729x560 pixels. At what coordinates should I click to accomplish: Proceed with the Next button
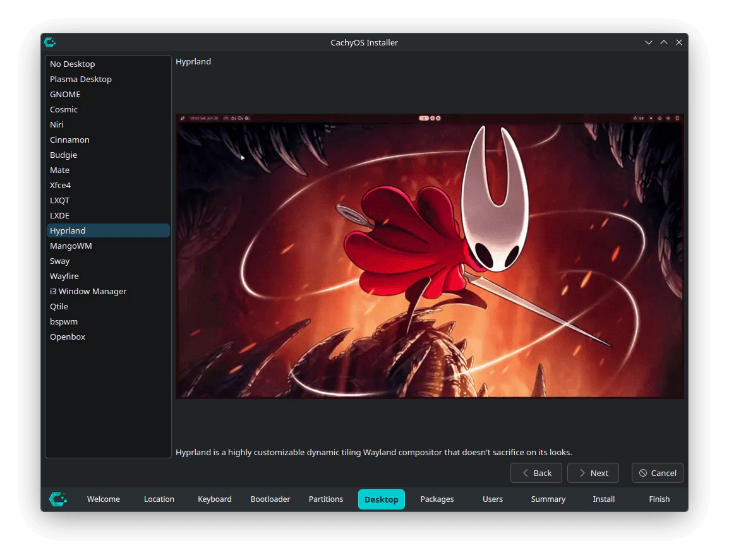click(593, 473)
